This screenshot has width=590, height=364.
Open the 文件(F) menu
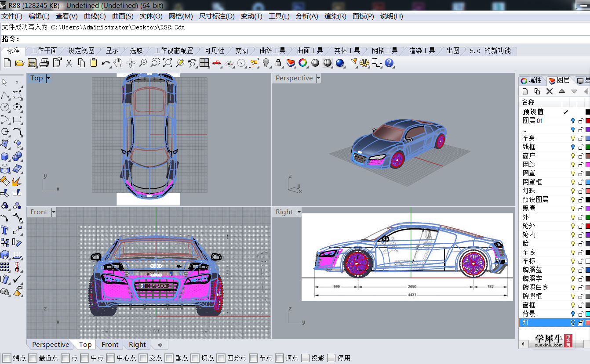click(x=12, y=16)
